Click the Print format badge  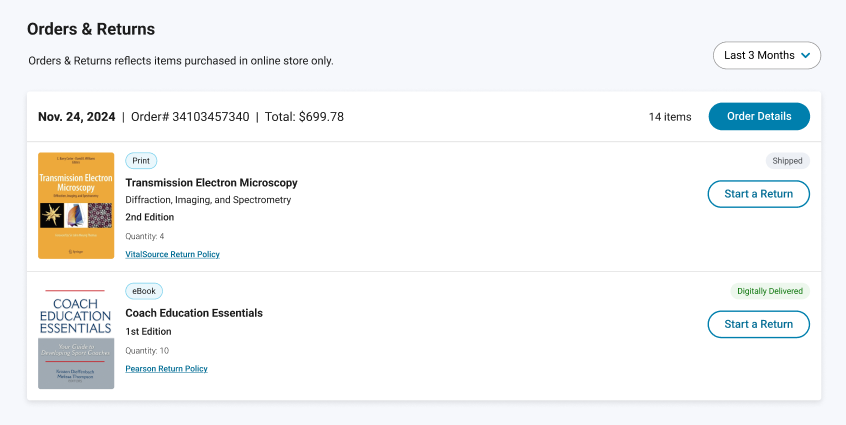click(141, 161)
